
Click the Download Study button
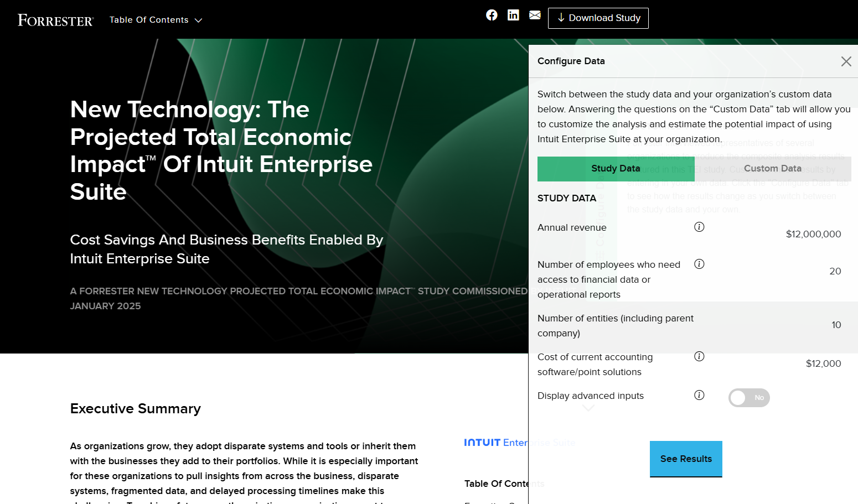[x=598, y=18]
